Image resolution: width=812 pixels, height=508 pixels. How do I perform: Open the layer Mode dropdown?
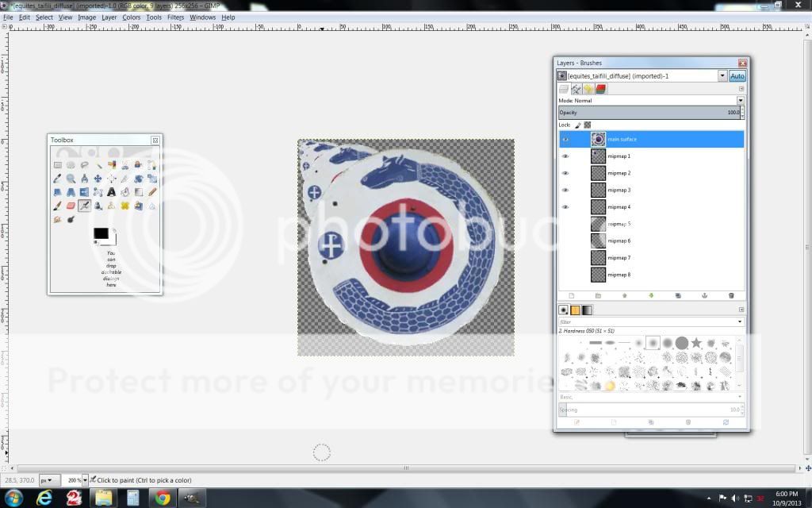point(741,101)
